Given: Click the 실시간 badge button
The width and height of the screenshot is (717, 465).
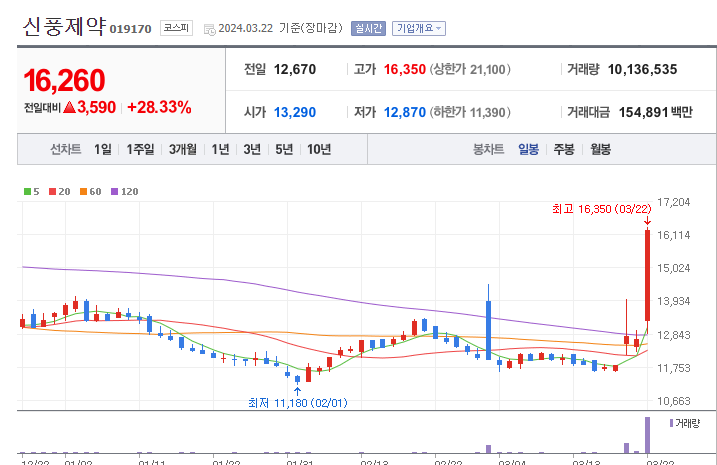Looking at the screenshot, I should [x=368, y=28].
